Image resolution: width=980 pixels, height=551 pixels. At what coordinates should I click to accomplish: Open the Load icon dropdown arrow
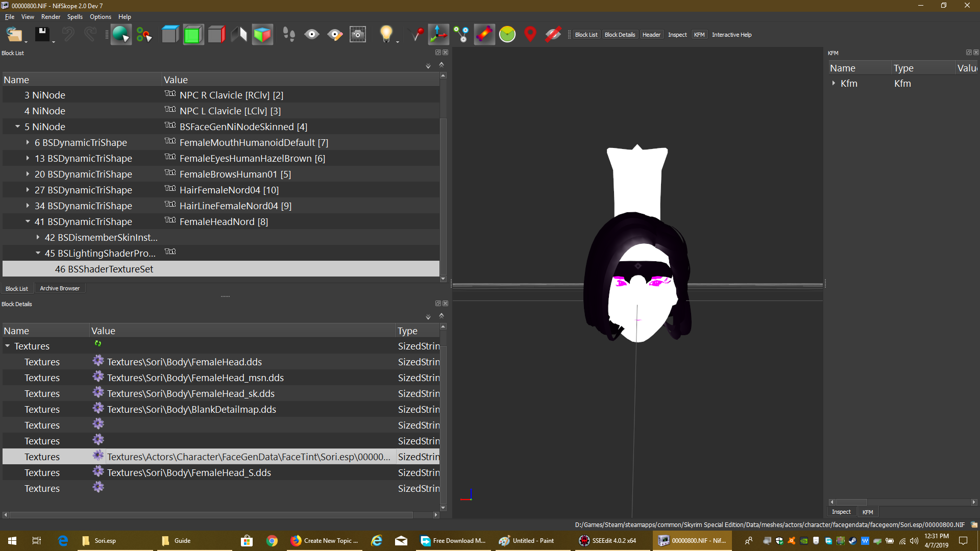click(x=26, y=42)
